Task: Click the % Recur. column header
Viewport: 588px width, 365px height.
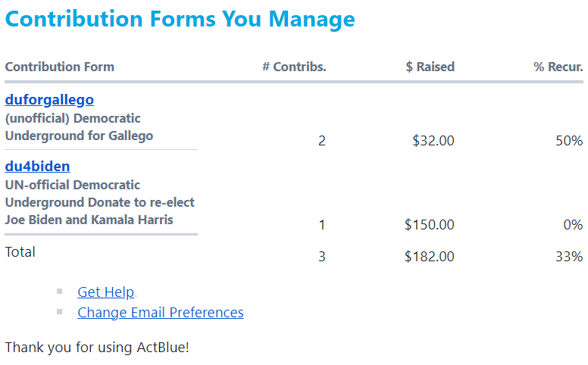Action: (x=558, y=67)
